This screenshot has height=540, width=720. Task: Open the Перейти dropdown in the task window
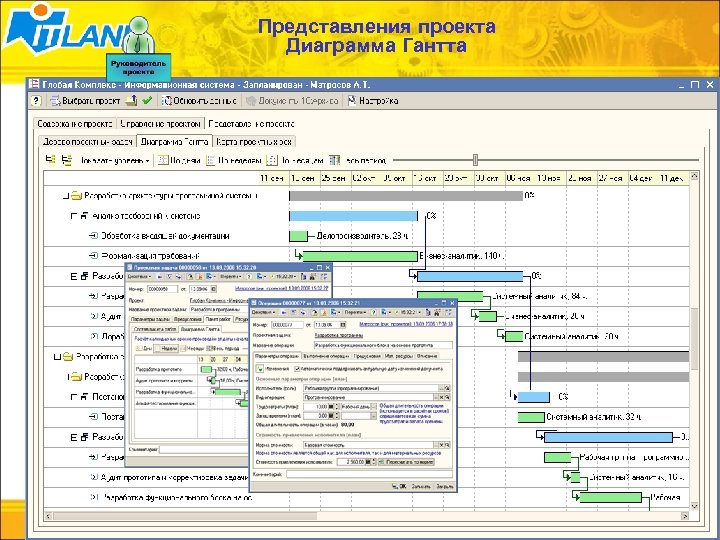tap(231, 277)
